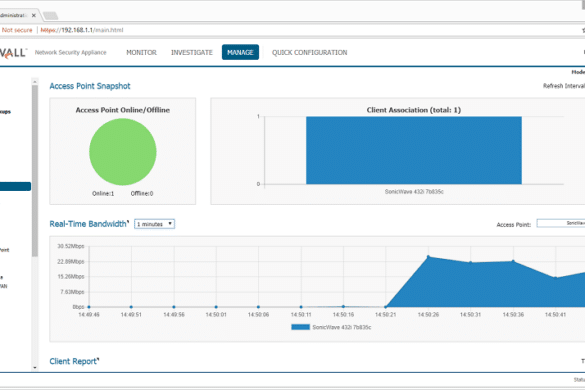585x390 pixels.
Task: Open a new browser tab
Action: click(x=50, y=15)
